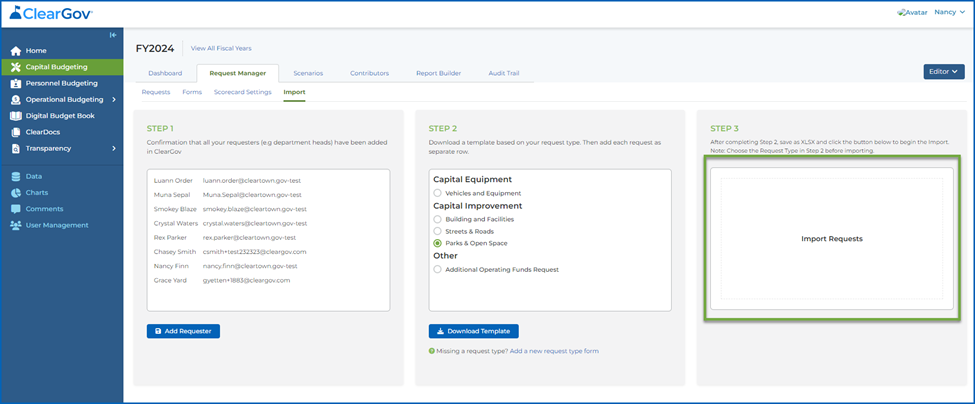Open User Management people icon
Viewport: 975px width, 404px height.
(16, 225)
